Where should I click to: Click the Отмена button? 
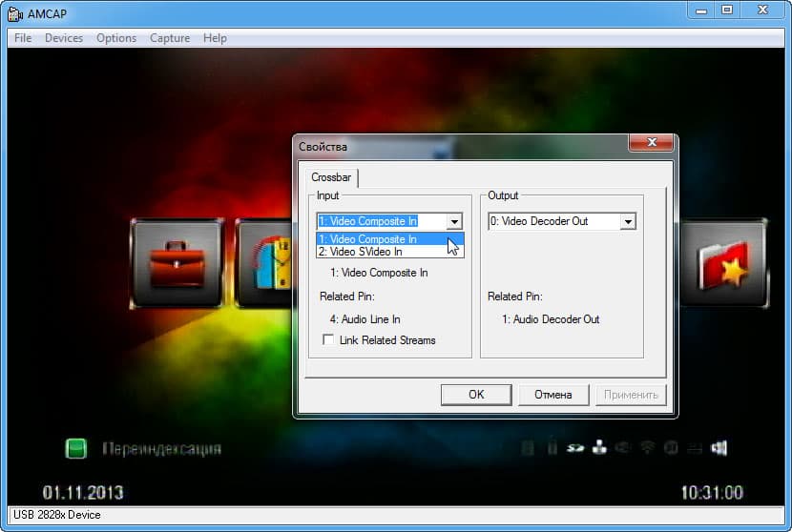(553, 394)
